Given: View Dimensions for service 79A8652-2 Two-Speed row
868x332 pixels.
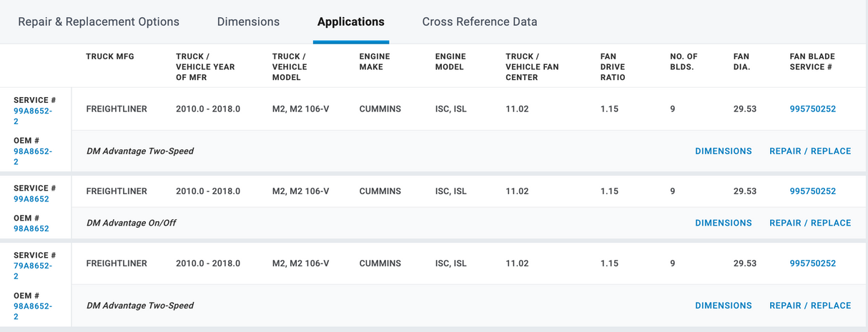Looking at the screenshot, I should (x=723, y=306).
